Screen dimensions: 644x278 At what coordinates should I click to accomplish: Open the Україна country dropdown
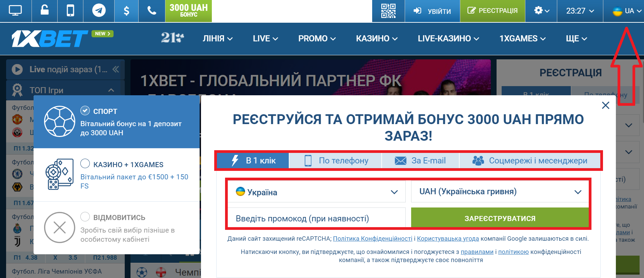(317, 192)
